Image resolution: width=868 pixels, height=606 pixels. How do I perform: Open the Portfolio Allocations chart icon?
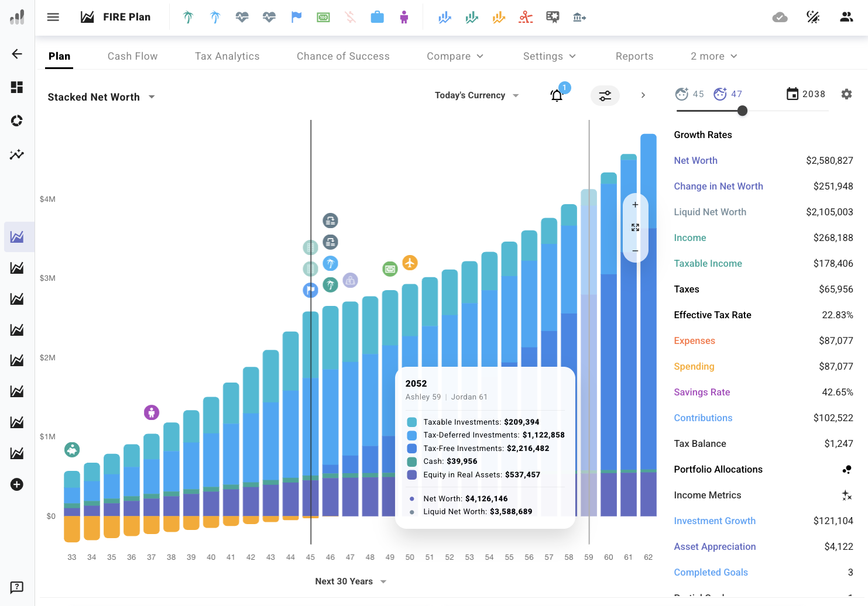point(846,469)
